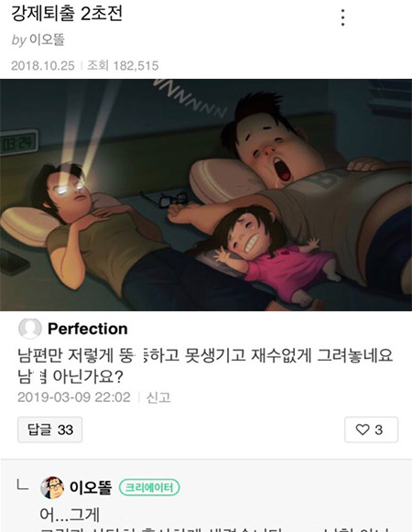
Task: Select Perfection's comment text
Action: 205,365
